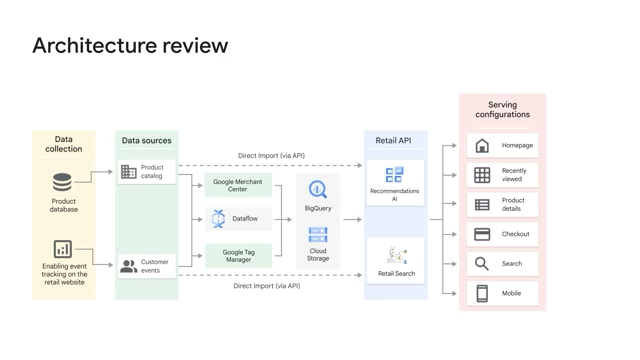Click the Enabling event tracking label
Screen dimensions: 640x360
coord(64,274)
